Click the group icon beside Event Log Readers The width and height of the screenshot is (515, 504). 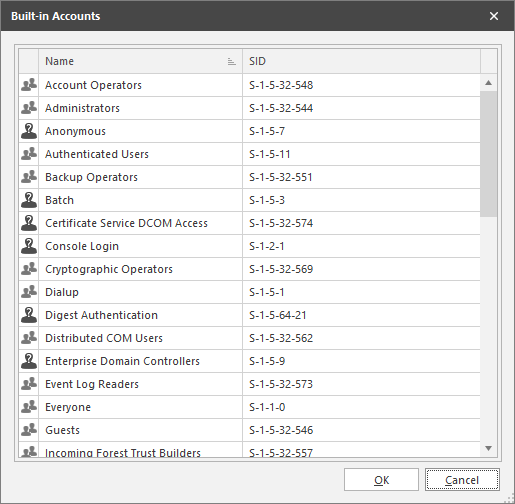tap(29, 384)
